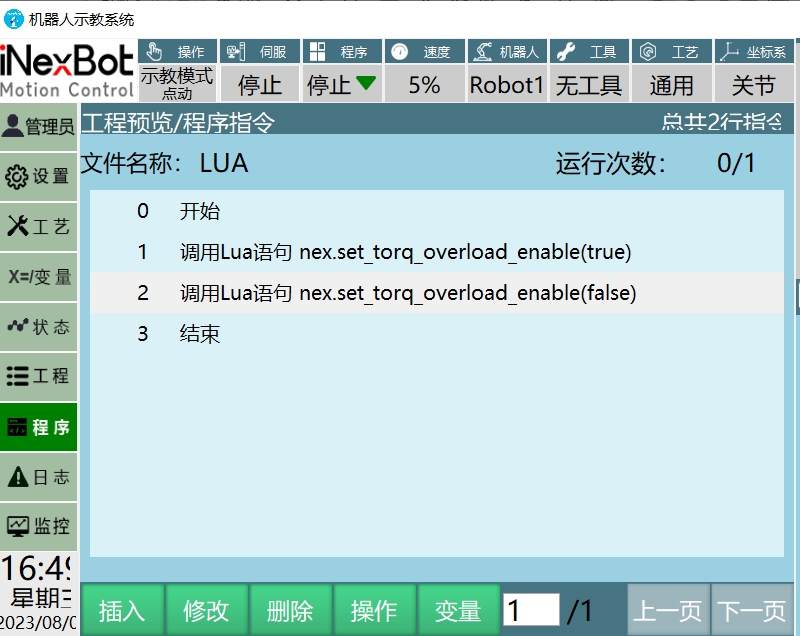Click the robot arm icon
Image resolution: width=800 pixels, height=636 pixels.
[482, 52]
